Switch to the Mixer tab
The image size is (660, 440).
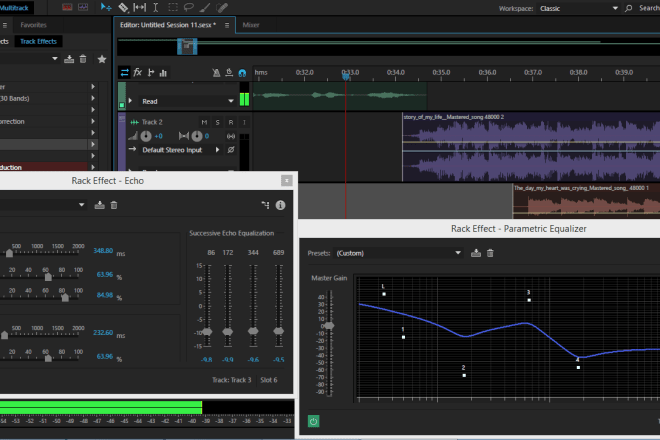click(251, 25)
